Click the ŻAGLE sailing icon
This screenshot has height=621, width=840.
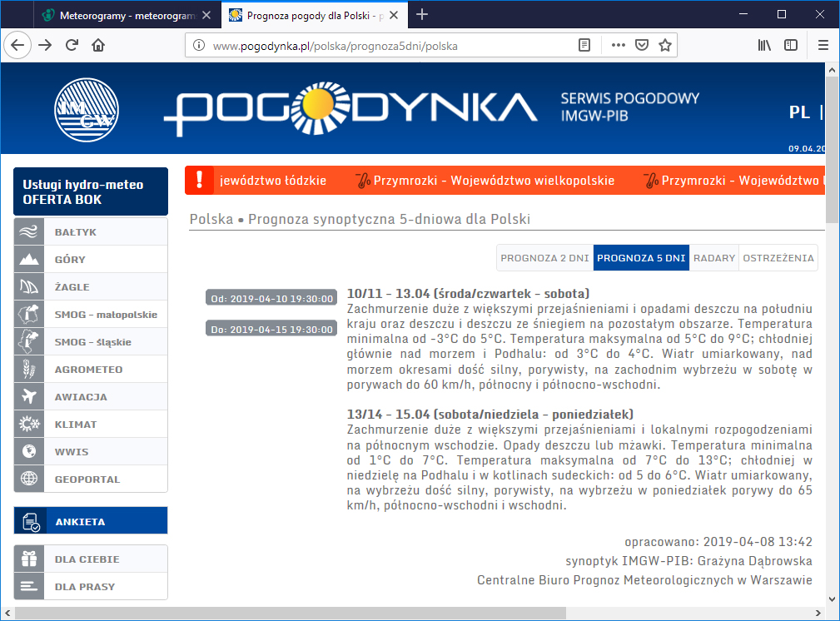click(x=28, y=286)
